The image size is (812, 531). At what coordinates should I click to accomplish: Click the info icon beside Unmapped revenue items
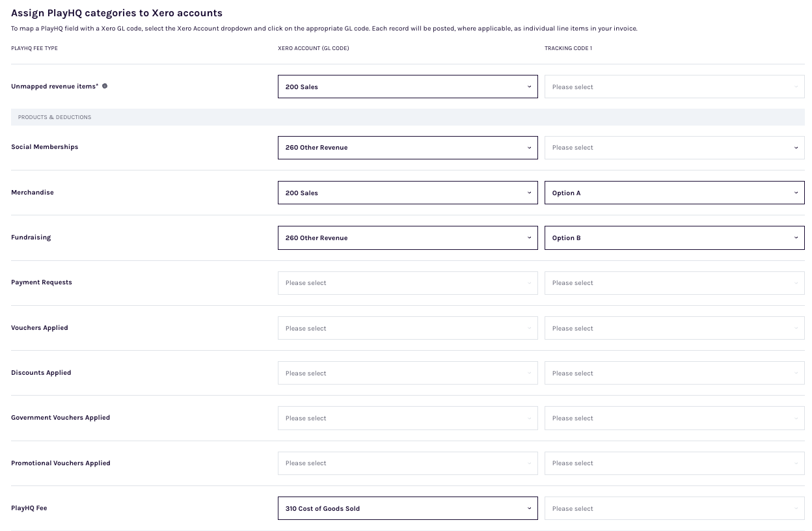click(105, 86)
